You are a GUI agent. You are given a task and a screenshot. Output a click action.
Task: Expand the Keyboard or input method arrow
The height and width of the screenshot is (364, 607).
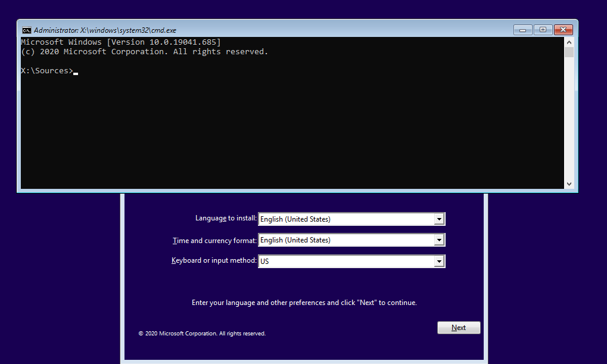point(439,261)
